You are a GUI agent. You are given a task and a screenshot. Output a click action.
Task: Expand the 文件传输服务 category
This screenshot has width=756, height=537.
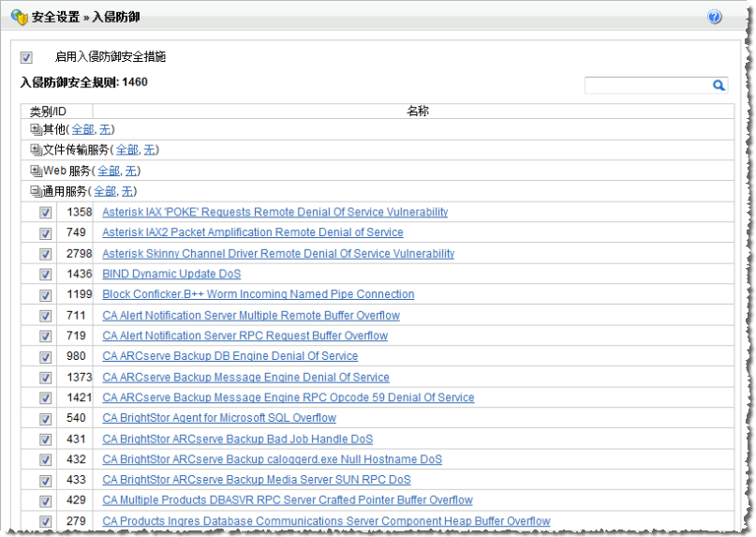click(x=37, y=150)
